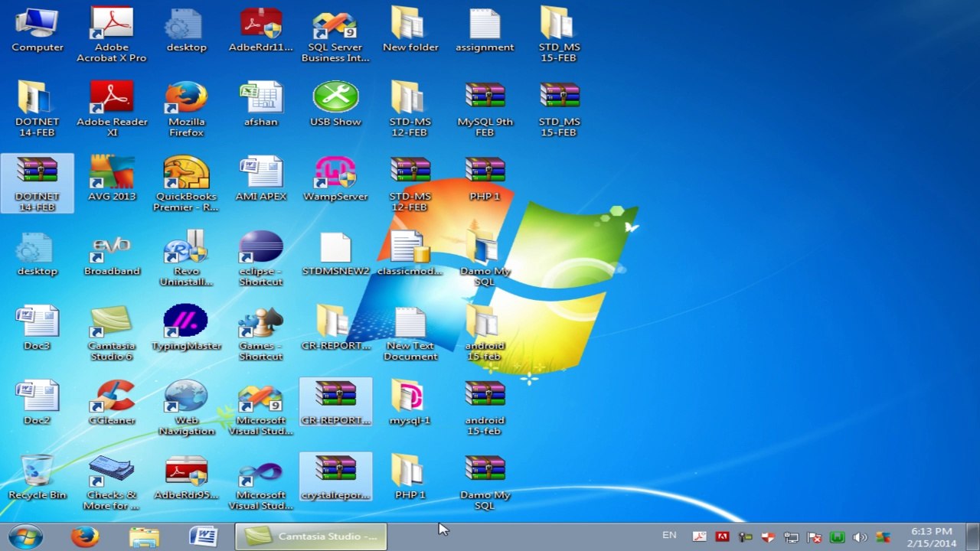Open the CR-REPORT folder icon
Image resolution: width=980 pixels, height=551 pixels.
click(335, 328)
